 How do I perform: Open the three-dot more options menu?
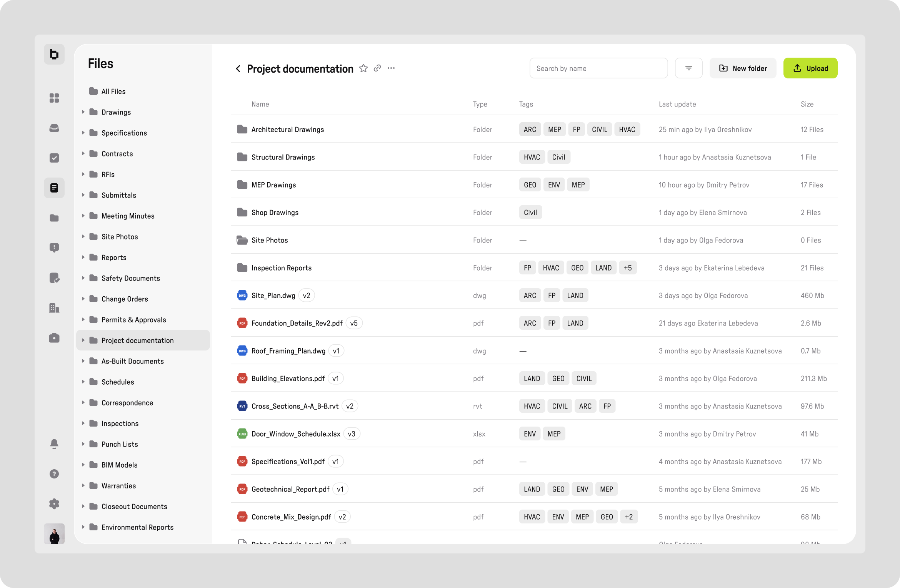pyautogui.click(x=391, y=68)
